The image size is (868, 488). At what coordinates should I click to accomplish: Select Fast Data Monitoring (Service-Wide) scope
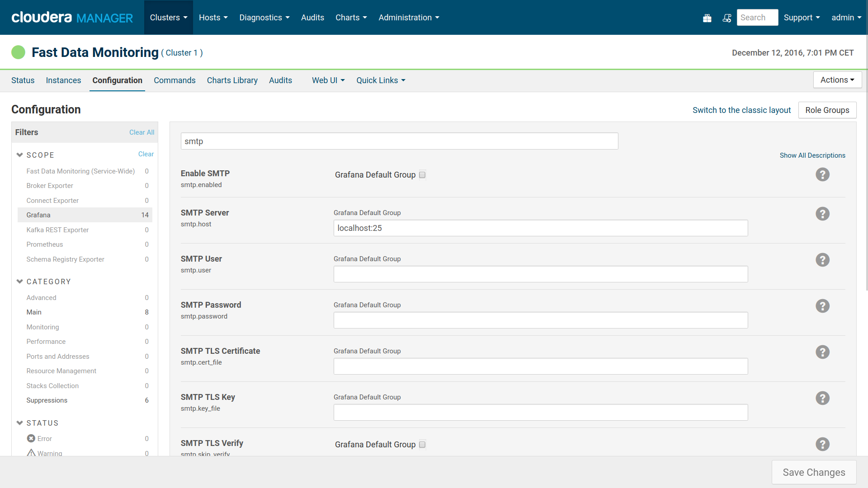tap(85, 171)
